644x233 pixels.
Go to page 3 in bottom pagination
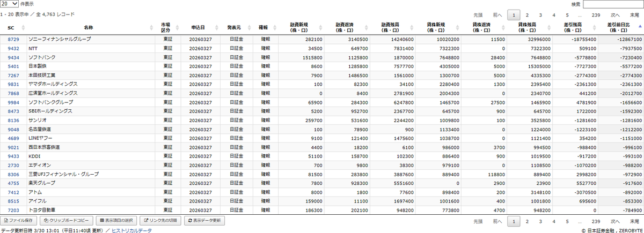pos(540,221)
